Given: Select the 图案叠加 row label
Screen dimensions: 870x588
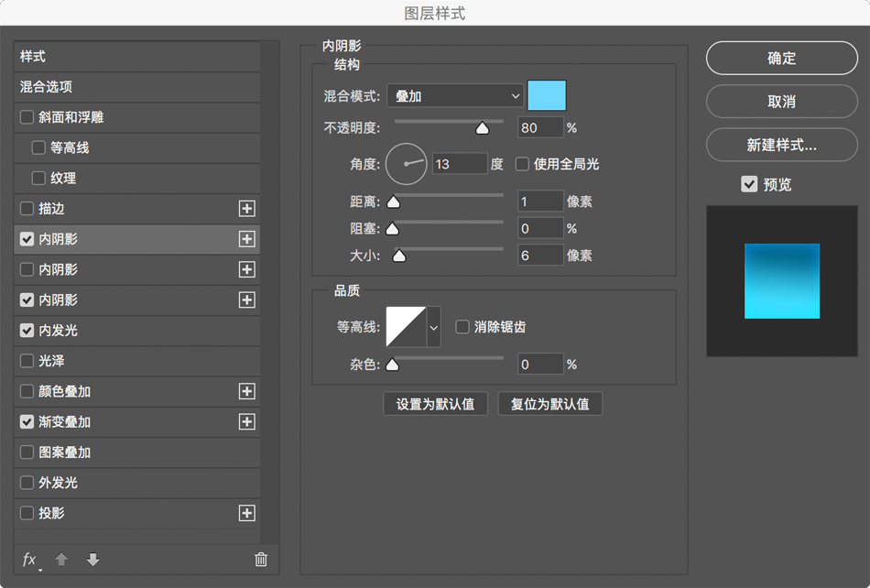Looking at the screenshot, I should pyautogui.click(x=64, y=452).
